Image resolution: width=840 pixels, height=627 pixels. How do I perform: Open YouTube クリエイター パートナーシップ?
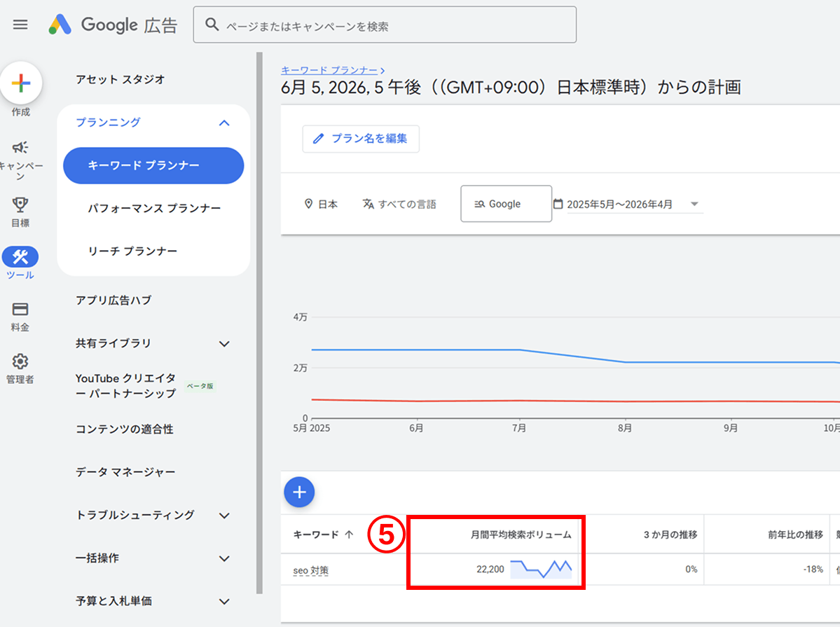coord(126,386)
